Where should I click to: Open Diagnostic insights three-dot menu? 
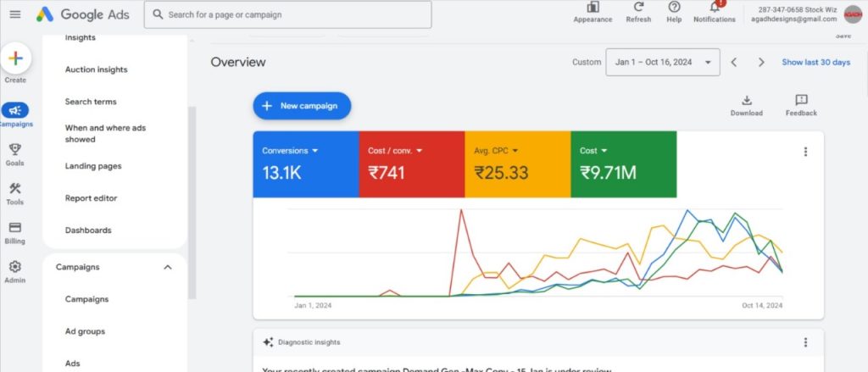point(805,342)
